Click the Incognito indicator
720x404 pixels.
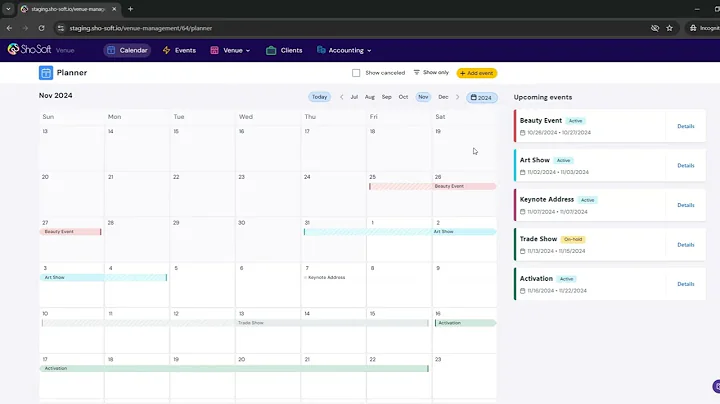tap(704, 28)
